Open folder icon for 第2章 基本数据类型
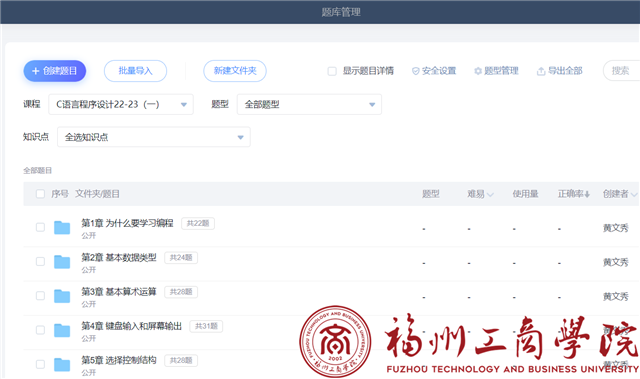Screen dimensions: 640x379 click(62, 262)
